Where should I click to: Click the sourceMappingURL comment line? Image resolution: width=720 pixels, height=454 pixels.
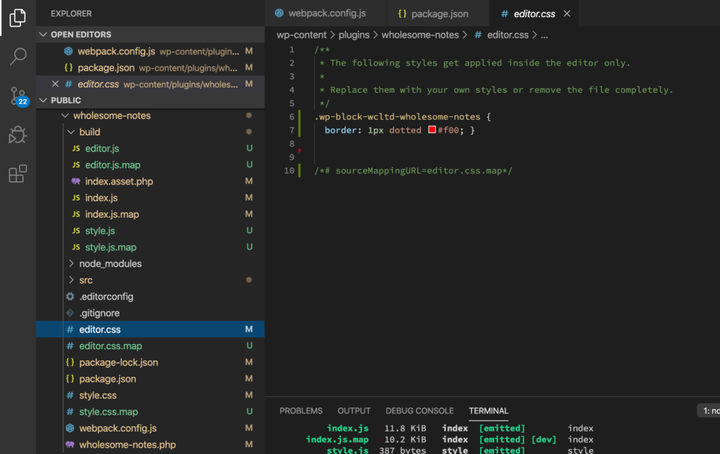coord(413,171)
